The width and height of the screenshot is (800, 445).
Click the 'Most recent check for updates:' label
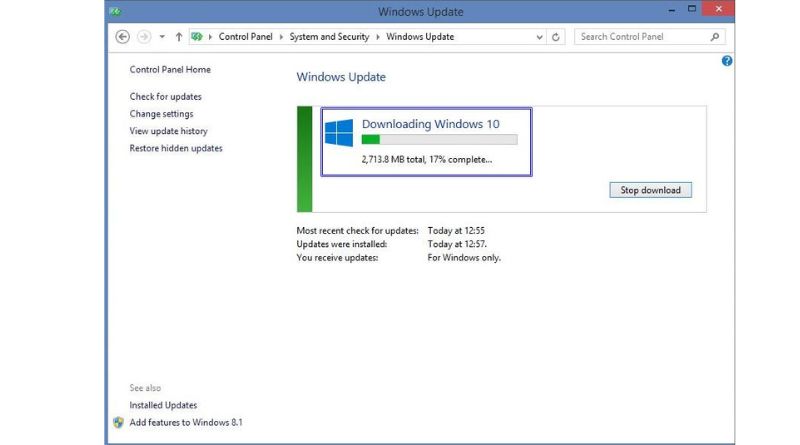pyautogui.click(x=357, y=231)
